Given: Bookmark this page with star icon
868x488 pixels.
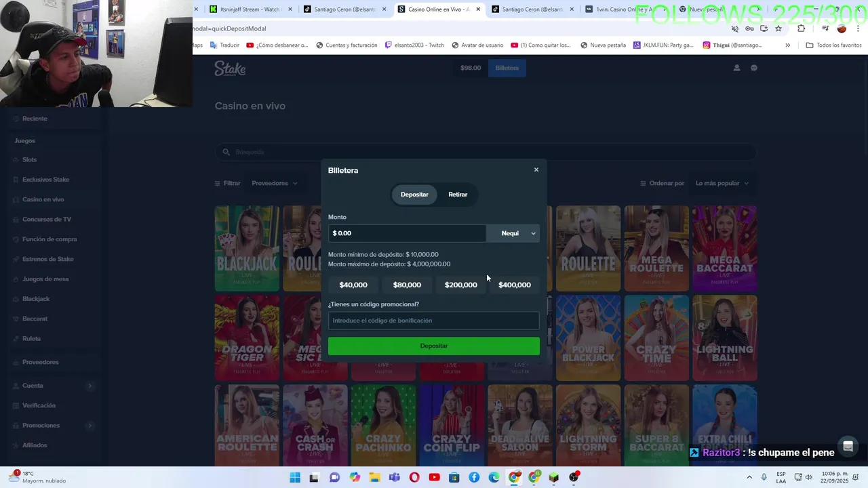Looking at the screenshot, I should (x=778, y=28).
